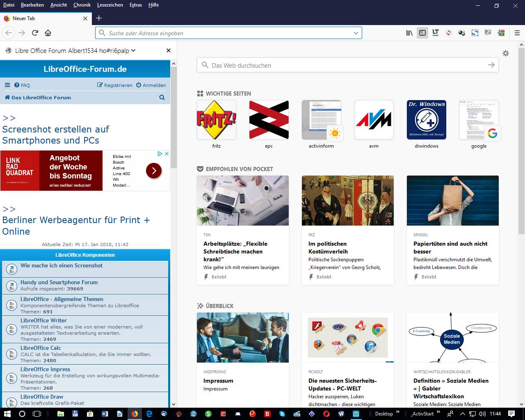525x420 pixels.
Task: Open Task View from the taskbar
Action: (37, 414)
